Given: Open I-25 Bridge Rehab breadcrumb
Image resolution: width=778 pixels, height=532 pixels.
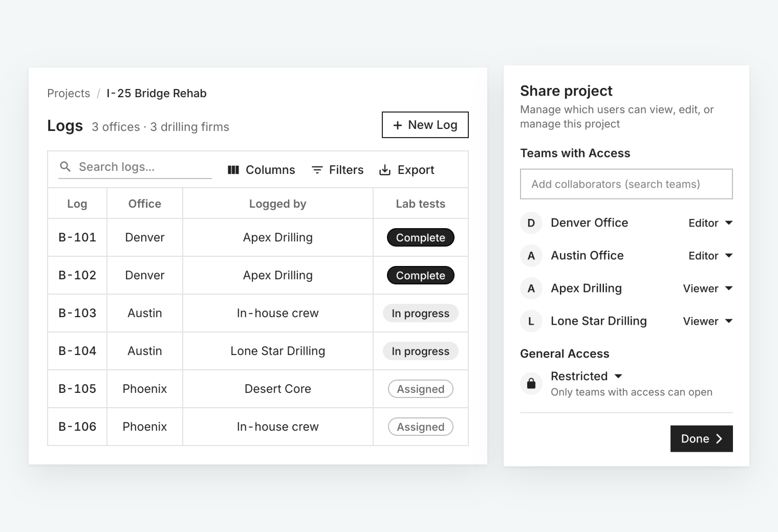Looking at the screenshot, I should (x=157, y=93).
